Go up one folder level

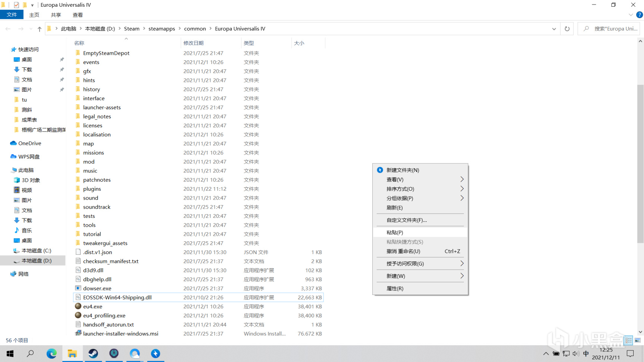[40, 29]
